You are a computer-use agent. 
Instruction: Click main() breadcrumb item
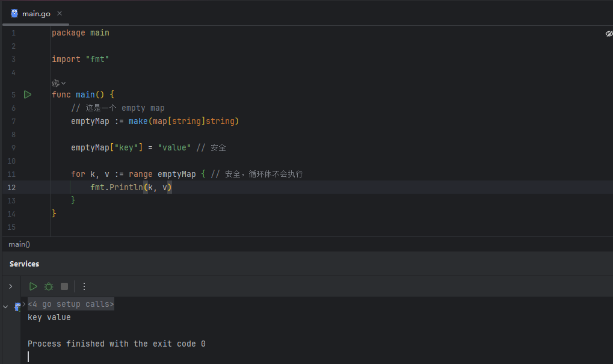point(19,244)
